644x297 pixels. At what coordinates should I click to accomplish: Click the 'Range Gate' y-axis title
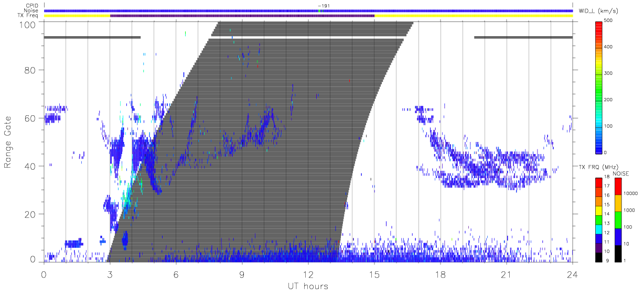click(x=8, y=142)
